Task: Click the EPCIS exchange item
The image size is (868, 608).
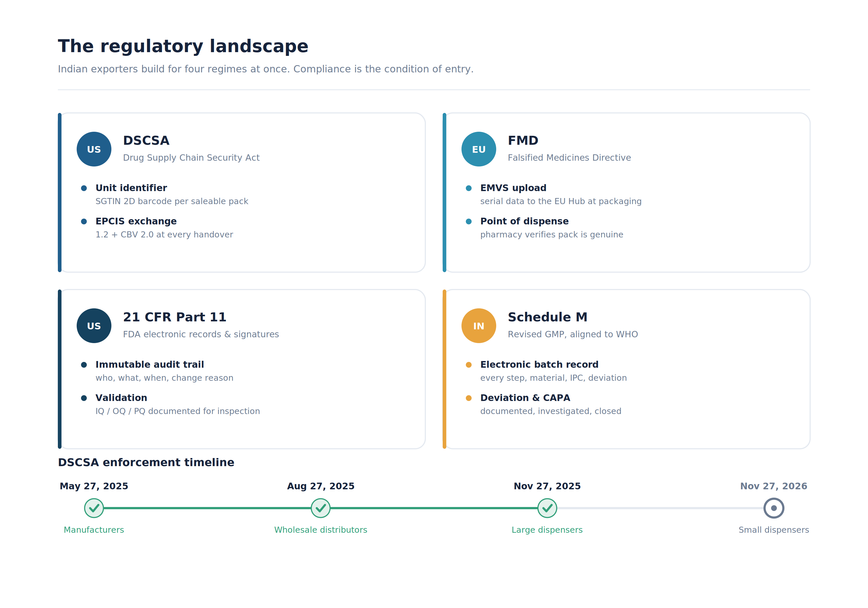Action: click(164, 228)
